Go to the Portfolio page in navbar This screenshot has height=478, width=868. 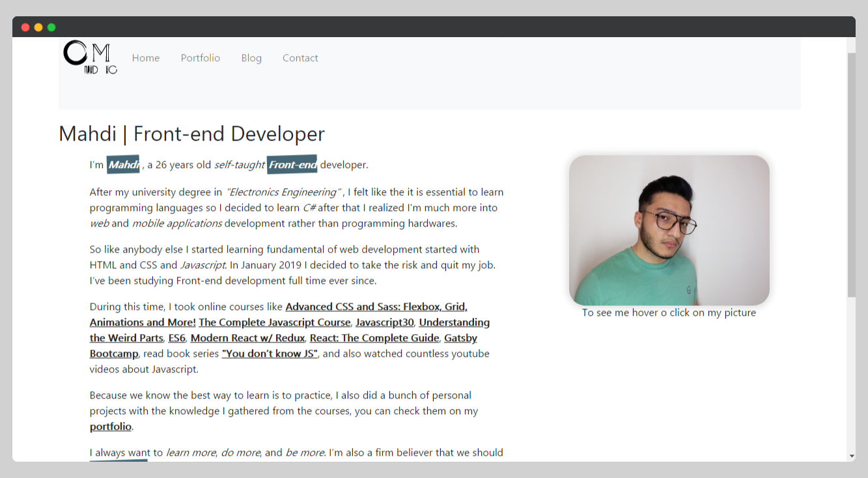point(201,58)
